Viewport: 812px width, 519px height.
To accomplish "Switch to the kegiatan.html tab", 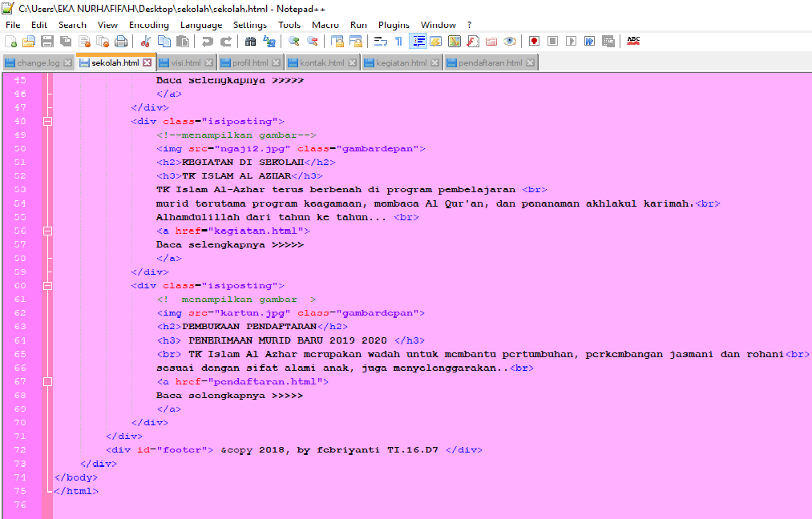I will click(401, 62).
